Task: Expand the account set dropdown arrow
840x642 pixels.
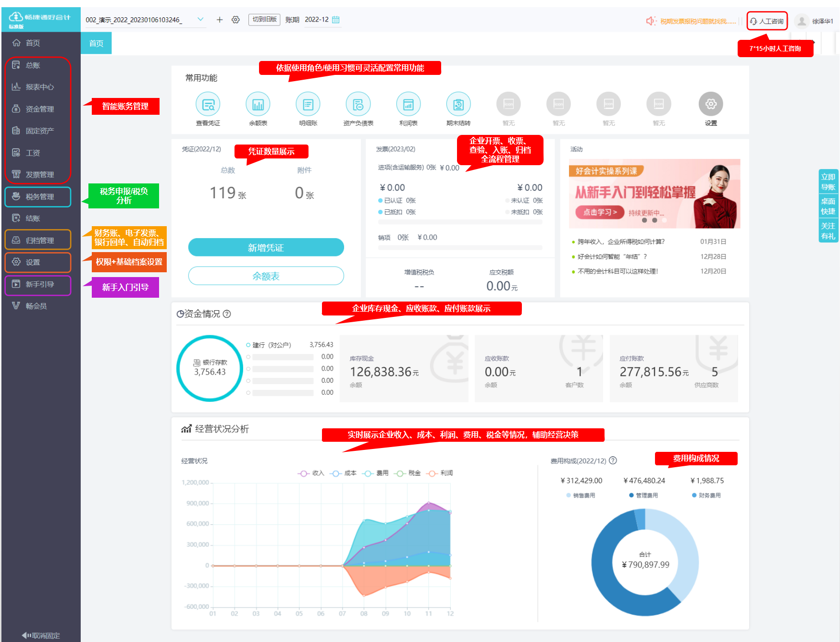Action: (x=200, y=20)
